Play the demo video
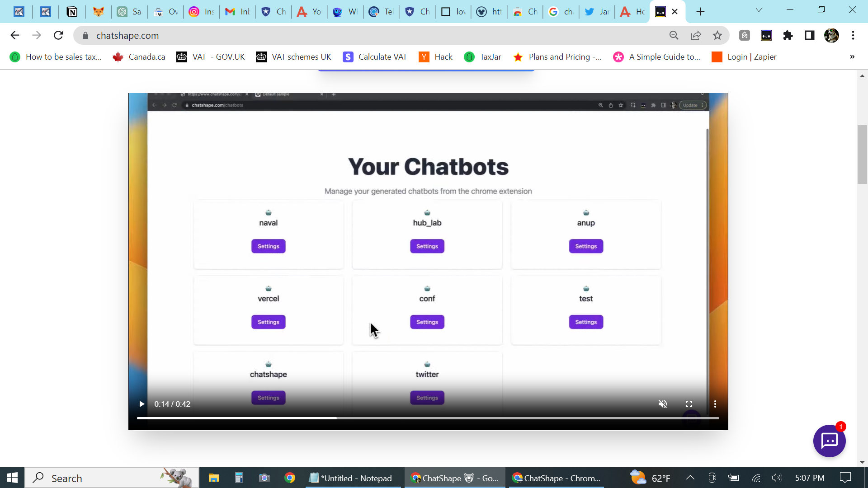The height and width of the screenshot is (488, 868). point(142,404)
